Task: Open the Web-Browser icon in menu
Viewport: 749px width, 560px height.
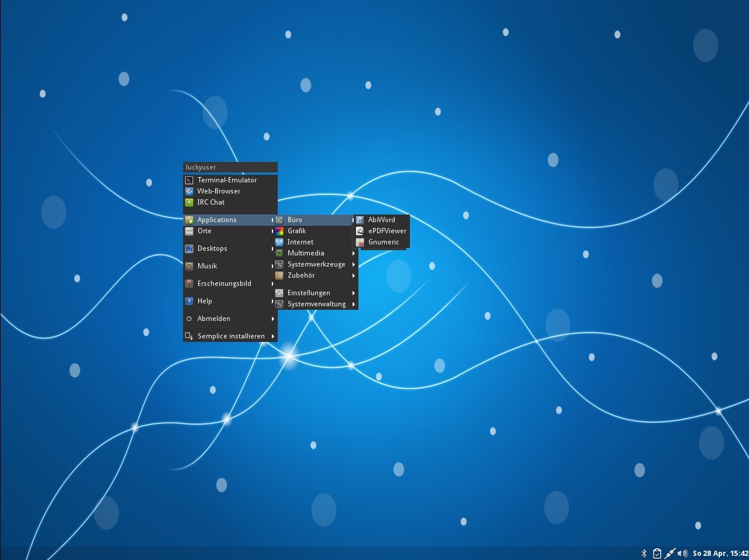Action: (189, 191)
